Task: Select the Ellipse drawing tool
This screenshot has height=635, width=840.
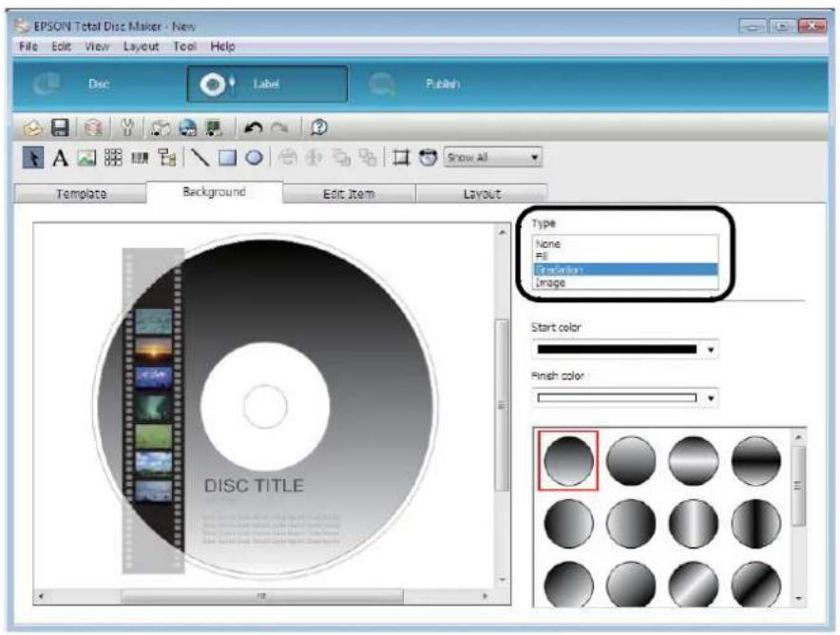Action: tap(254, 158)
